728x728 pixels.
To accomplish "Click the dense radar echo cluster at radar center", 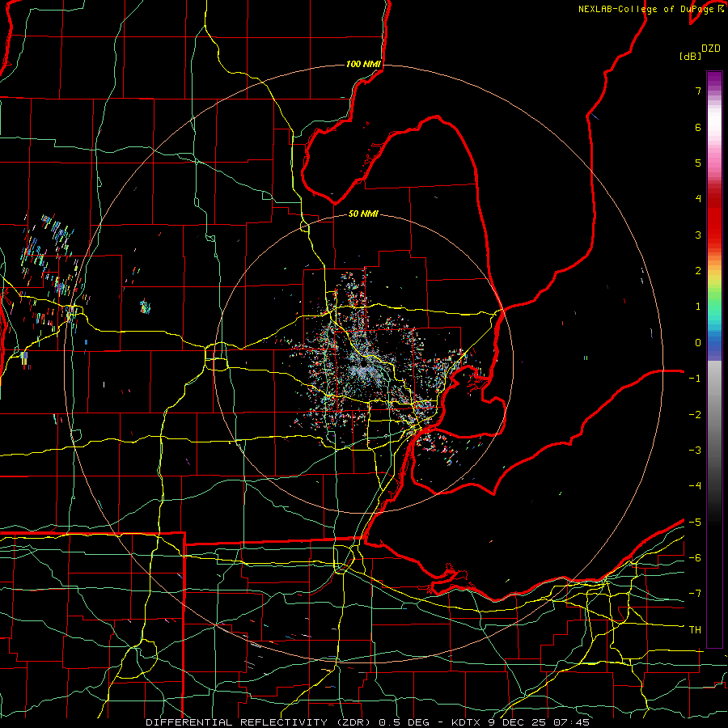I will click(x=365, y=366).
